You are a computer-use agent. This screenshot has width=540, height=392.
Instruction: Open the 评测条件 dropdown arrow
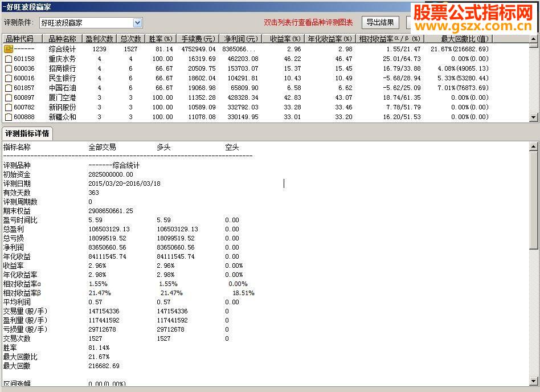pos(137,23)
